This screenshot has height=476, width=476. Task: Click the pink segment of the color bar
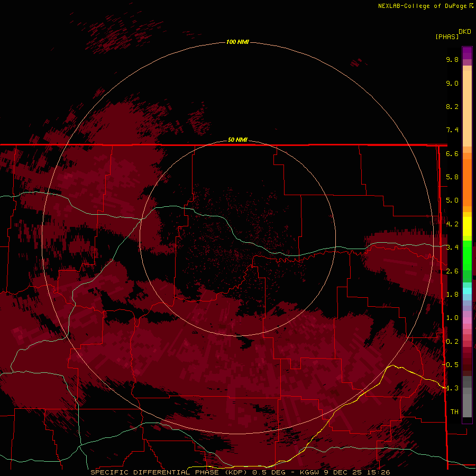coord(467,321)
